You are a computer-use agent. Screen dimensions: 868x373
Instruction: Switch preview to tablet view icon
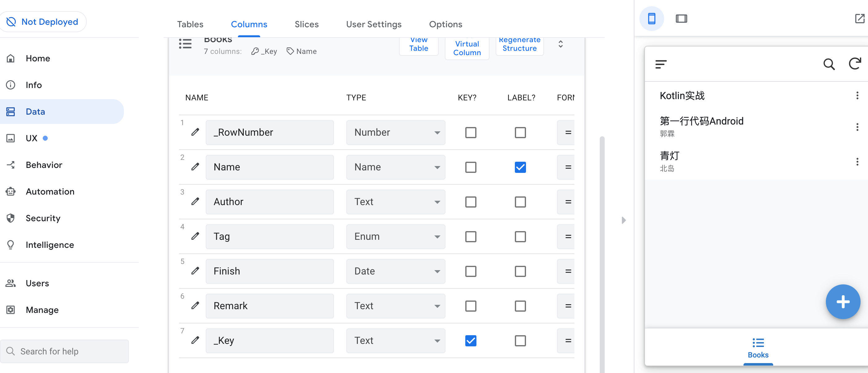click(x=681, y=19)
